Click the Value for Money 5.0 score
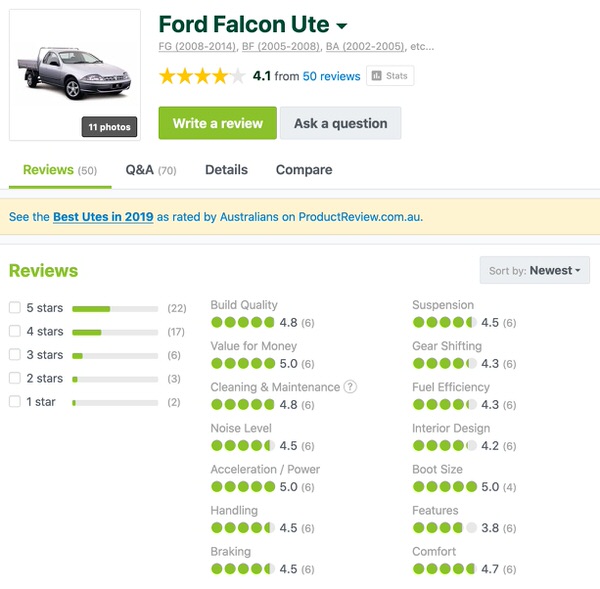Viewport: 600px width, 589px height. coord(289,363)
